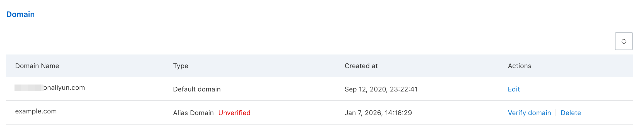
Task: Verify the example.com alias domain
Action: pos(529,113)
